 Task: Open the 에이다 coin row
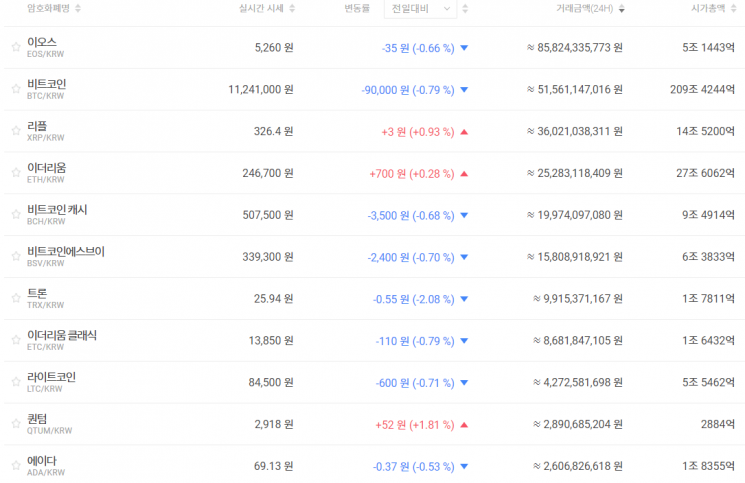[x=372, y=464]
